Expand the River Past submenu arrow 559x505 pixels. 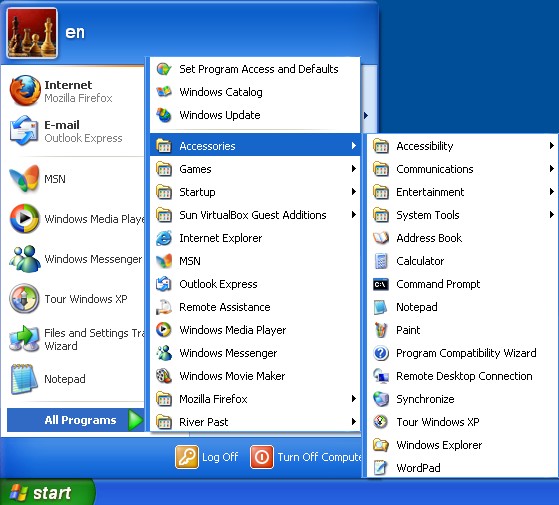coord(353,422)
